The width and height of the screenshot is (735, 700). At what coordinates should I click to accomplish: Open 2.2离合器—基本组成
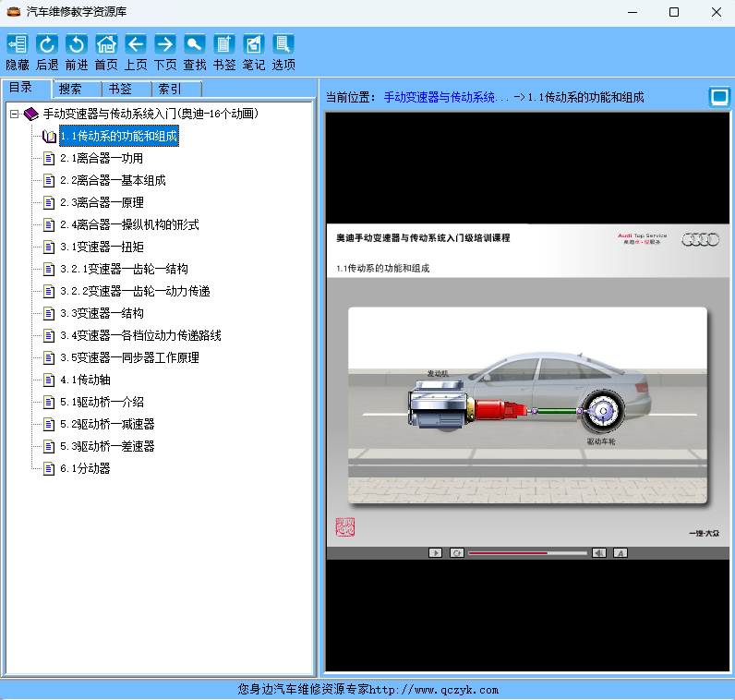click(113, 180)
